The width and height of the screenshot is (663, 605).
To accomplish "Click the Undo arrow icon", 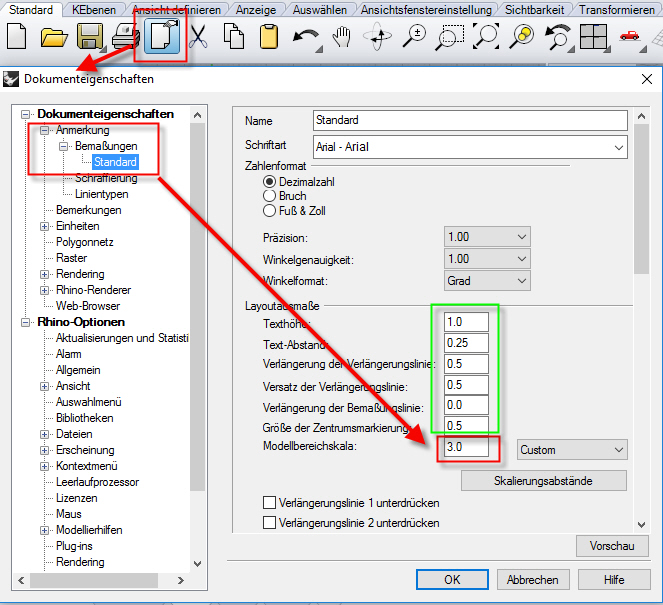I will click(x=305, y=38).
